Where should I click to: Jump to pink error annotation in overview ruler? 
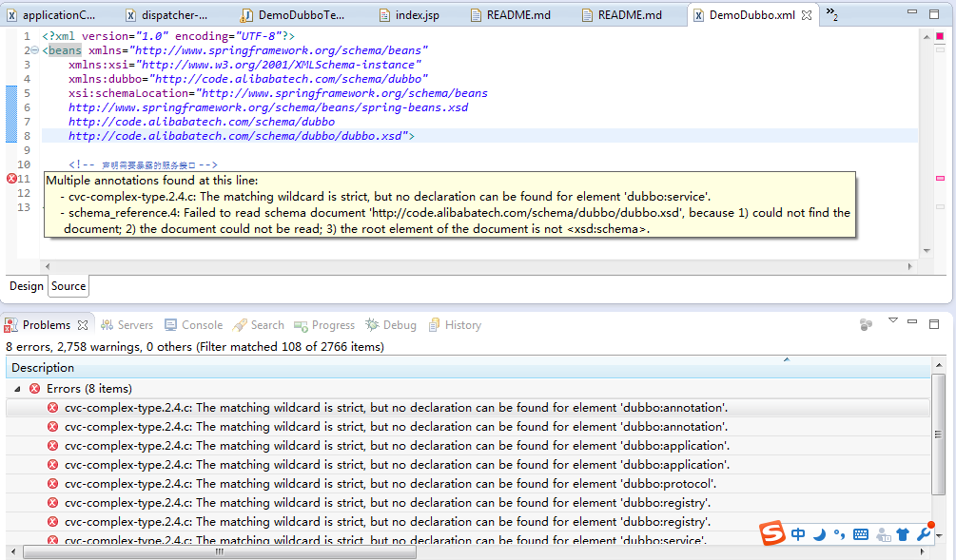(x=940, y=178)
